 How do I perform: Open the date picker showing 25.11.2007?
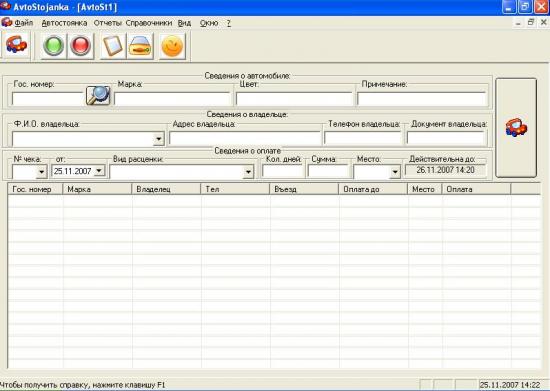[x=99, y=171]
